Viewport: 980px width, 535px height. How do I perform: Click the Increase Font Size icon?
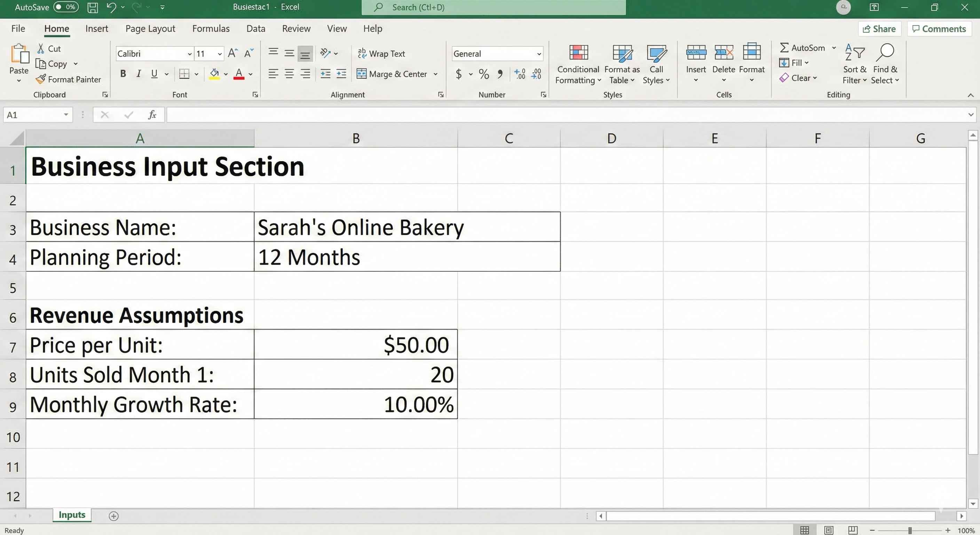(x=232, y=54)
